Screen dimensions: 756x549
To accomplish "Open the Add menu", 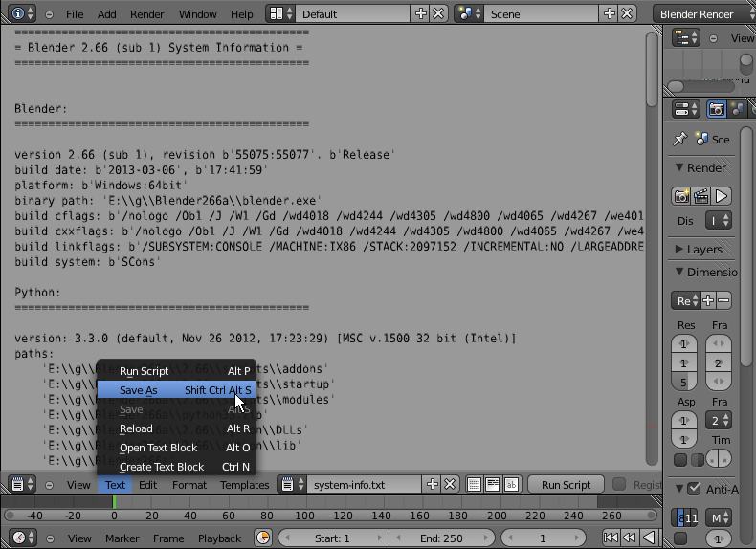I will point(106,14).
